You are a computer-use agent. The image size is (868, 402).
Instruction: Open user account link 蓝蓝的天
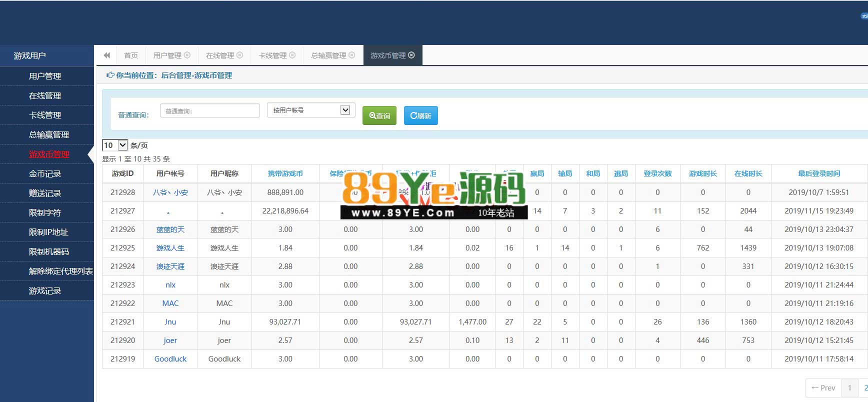click(x=170, y=229)
